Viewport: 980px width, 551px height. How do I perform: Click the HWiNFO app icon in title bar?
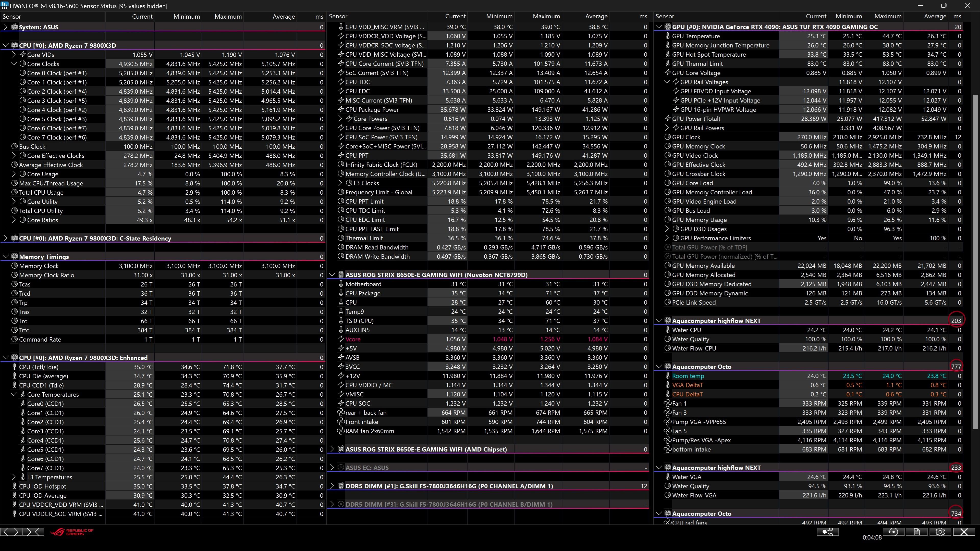4,6
